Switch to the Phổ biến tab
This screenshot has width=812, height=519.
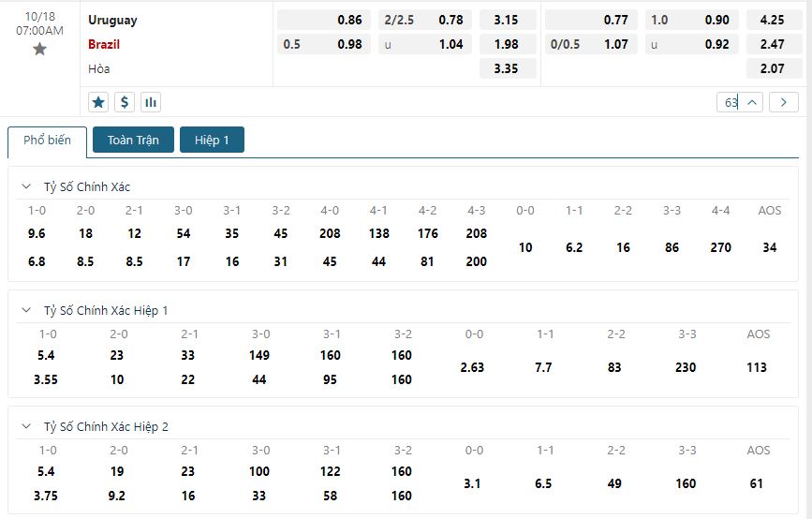47,141
